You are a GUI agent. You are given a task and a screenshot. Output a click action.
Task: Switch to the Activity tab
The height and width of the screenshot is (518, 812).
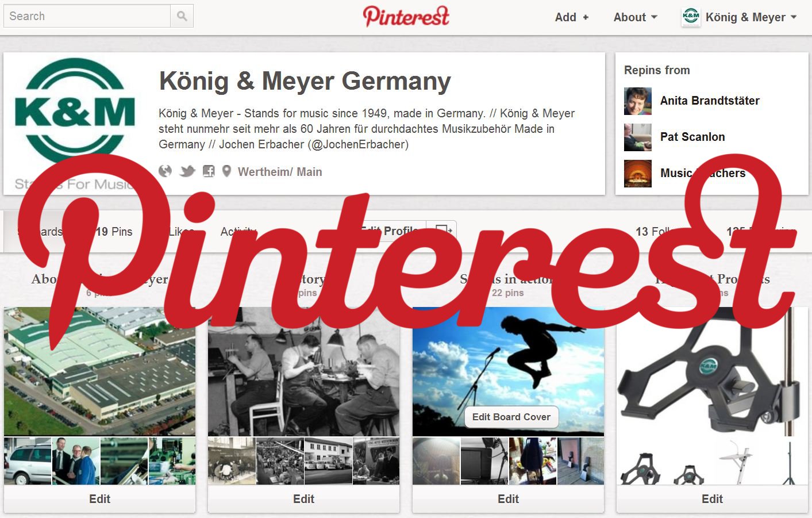(x=238, y=232)
